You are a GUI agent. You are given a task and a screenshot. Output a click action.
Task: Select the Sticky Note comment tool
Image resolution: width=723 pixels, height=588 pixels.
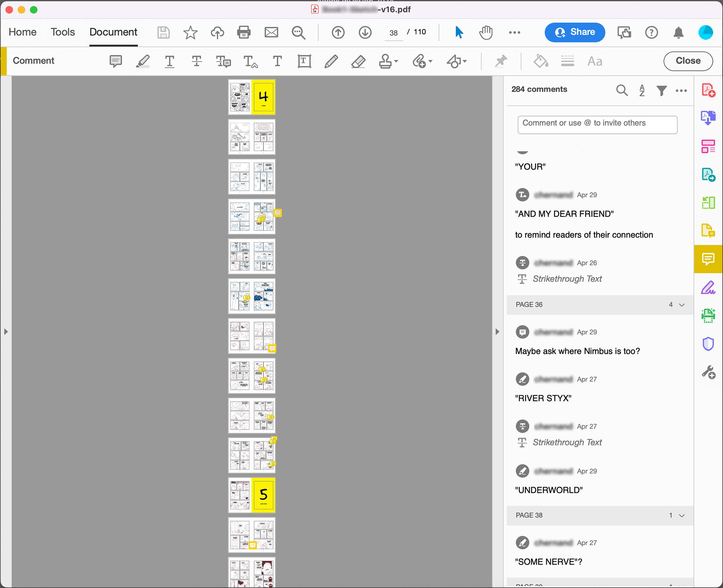click(115, 61)
